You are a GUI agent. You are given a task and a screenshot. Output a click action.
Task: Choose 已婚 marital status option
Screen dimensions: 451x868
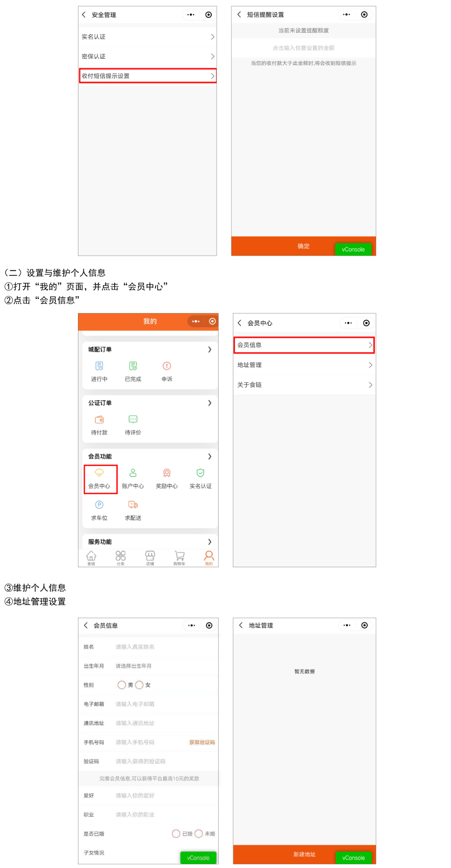pyautogui.click(x=176, y=834)
